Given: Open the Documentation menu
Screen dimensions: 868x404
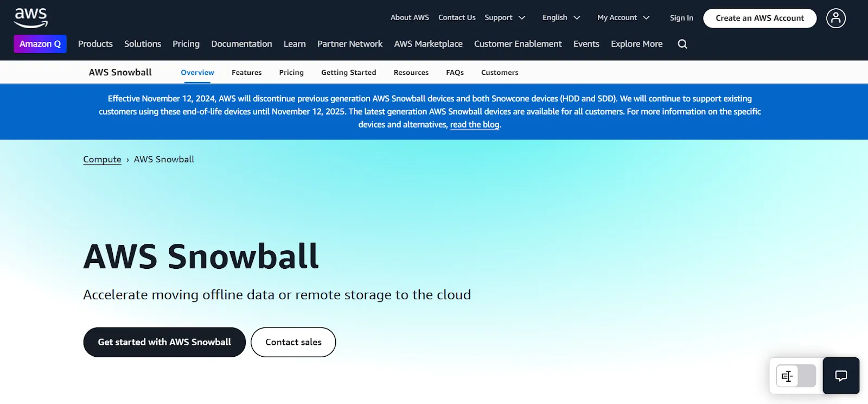Looking at the screenshot, I should [241, 44].
